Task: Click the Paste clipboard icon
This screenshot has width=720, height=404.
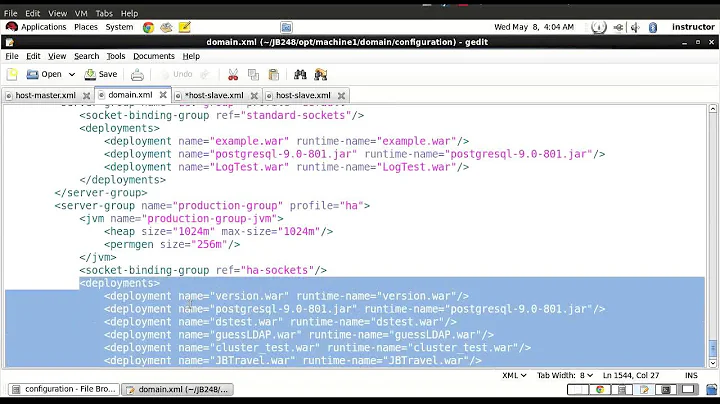Action: tap(274, 74)
